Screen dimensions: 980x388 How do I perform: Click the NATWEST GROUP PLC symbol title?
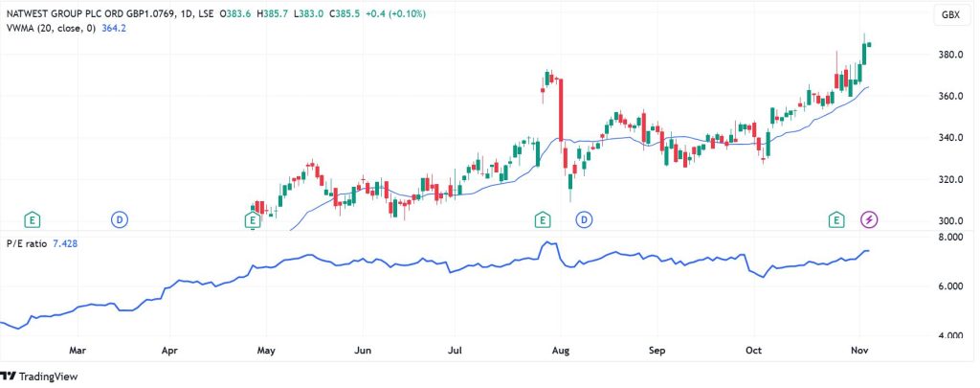click(x=90, y=13)
